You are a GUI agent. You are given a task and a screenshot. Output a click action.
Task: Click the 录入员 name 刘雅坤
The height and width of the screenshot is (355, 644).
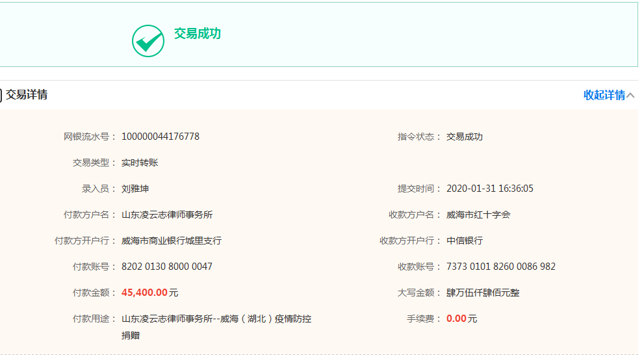(135, 189)
